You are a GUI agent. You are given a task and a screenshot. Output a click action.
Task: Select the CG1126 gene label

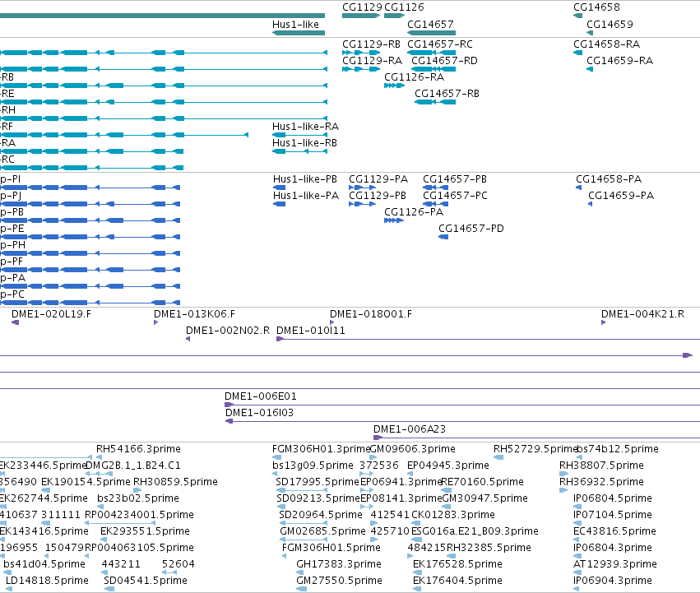tap(404, 7)
